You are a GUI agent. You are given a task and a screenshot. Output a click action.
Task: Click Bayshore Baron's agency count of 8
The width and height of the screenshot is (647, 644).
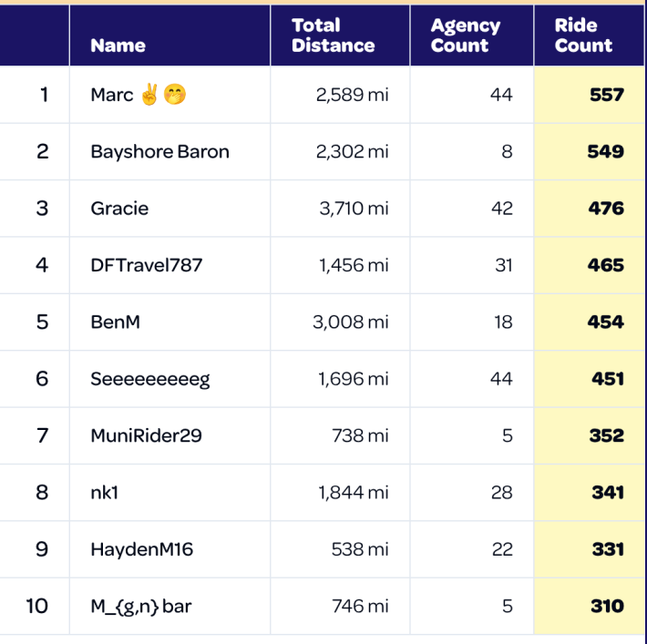coord(507,151)
